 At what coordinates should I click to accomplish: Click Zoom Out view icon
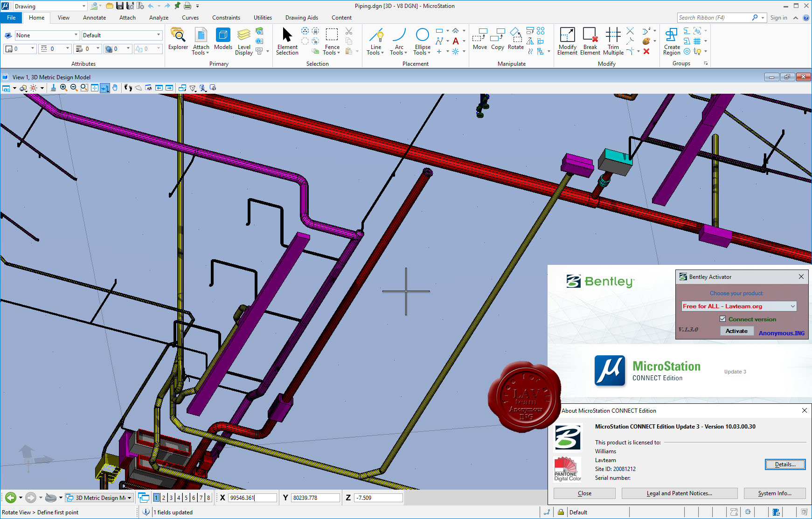[74, 88]
